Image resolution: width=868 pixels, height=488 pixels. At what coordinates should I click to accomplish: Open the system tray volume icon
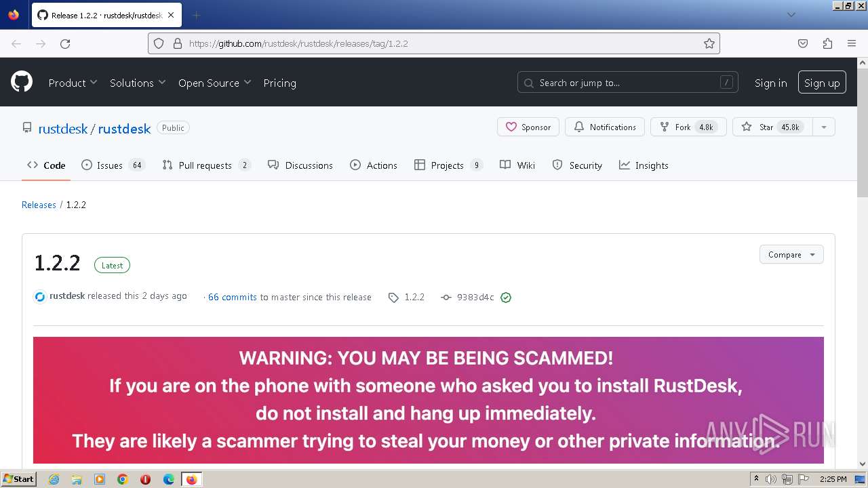pos(771,479)
